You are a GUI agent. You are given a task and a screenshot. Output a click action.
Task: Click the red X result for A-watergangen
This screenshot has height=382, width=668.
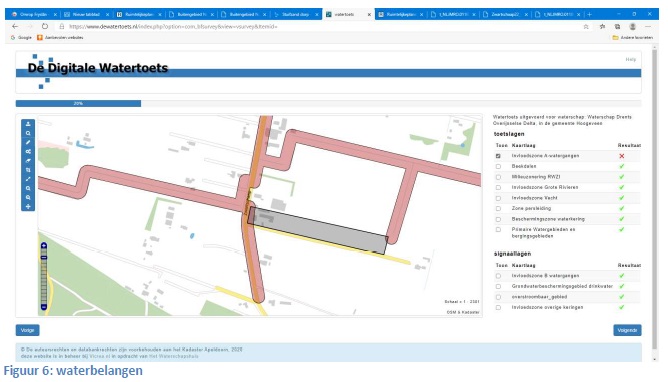[x=622, y=156]
